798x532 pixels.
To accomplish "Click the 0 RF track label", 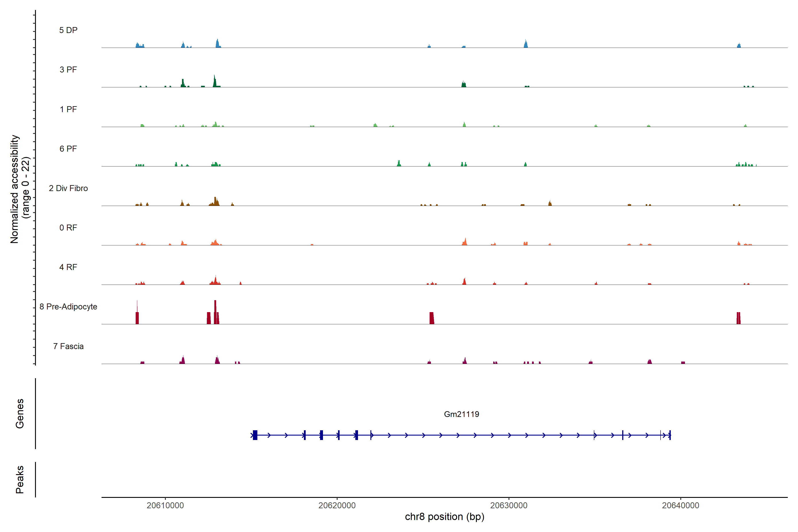I will (x=68, y=228).
